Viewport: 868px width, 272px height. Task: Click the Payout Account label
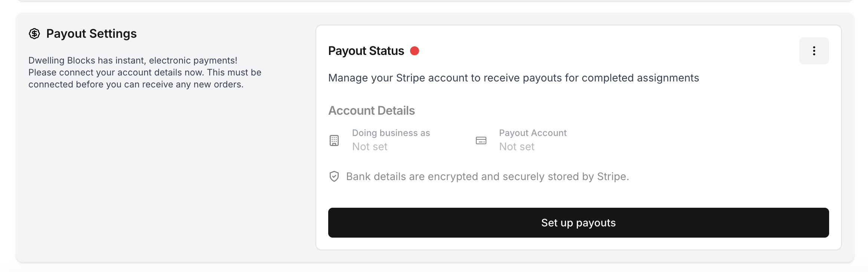[x=533, y=133]
